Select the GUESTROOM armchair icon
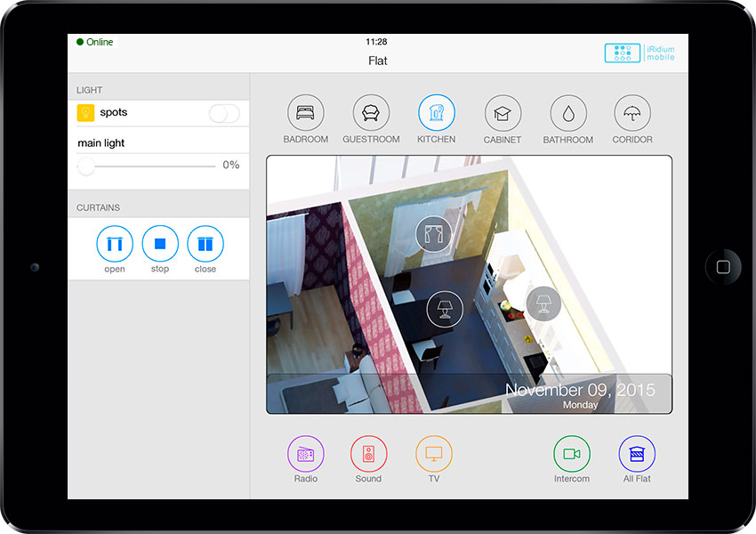The width and height of the screenshot is (756, 534). click(x=371, y=113)
